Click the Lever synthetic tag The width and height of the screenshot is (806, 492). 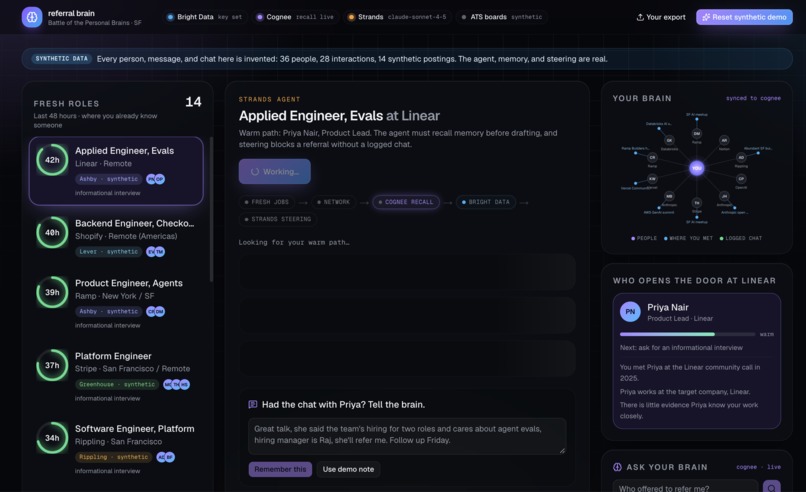click(108, 252)
